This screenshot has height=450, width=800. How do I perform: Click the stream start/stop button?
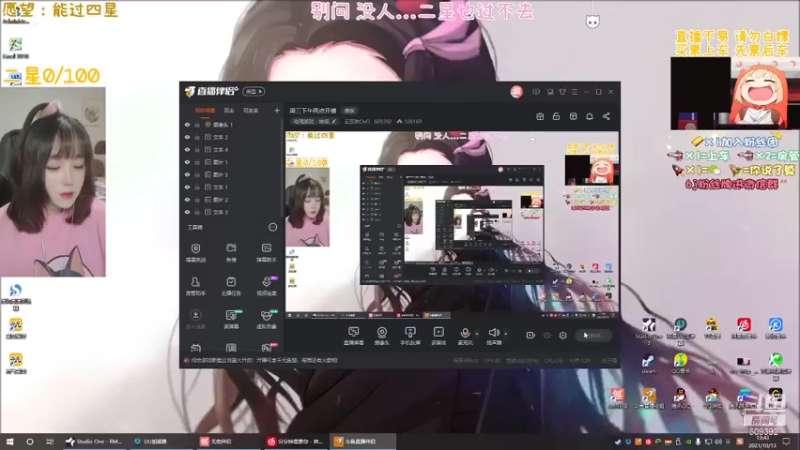[593, 335]
